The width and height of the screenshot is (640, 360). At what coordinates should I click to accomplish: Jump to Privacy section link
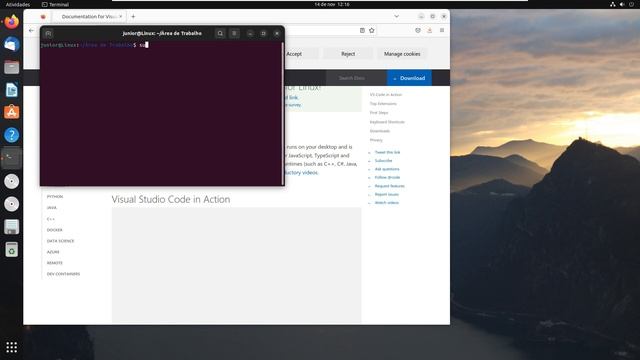click(376, 140)
